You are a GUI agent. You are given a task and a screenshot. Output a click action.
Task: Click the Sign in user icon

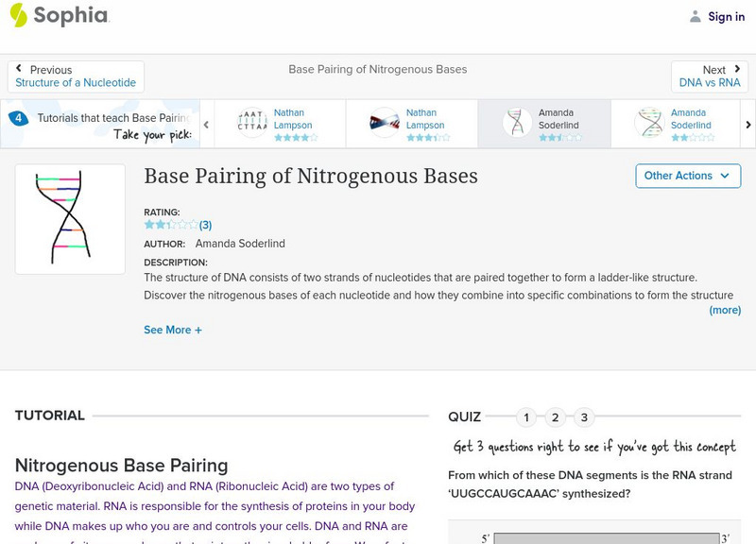pos(696,16)
